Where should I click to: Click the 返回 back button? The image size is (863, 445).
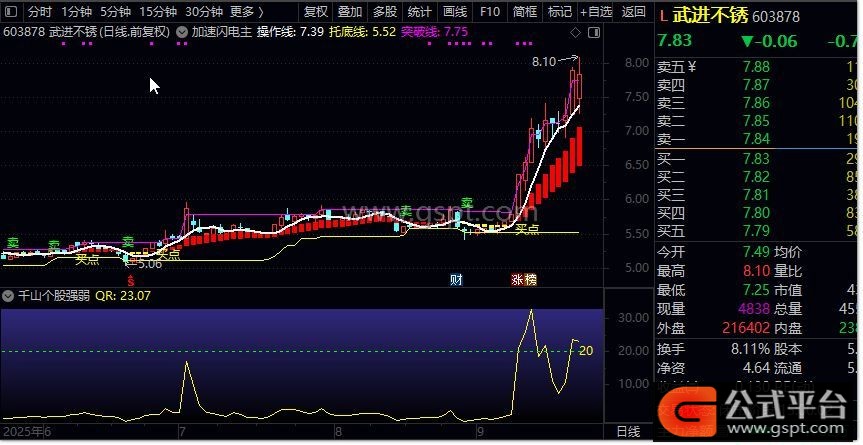point(634,12)
